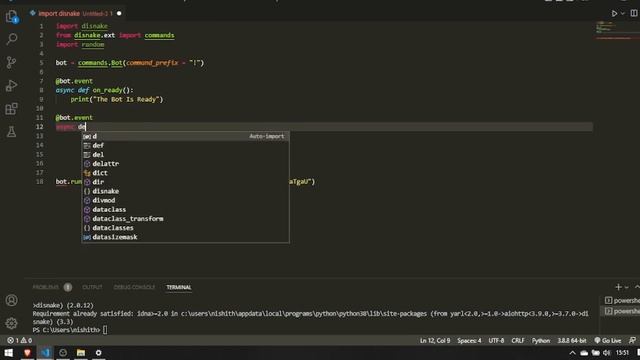This screenshot has width=640, height=360.
Task: Pick 'delattr' autocomplete suggestion
Action: coord(185,164)
